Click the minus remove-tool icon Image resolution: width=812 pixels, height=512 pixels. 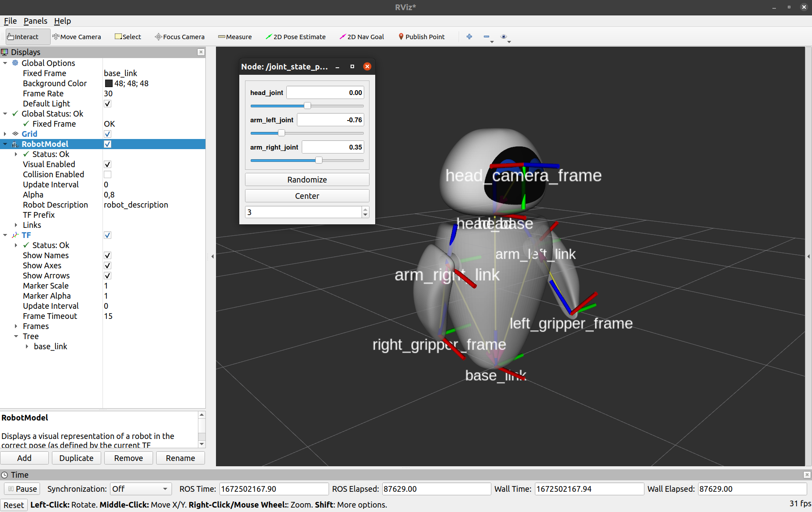[x=486, y=37]
